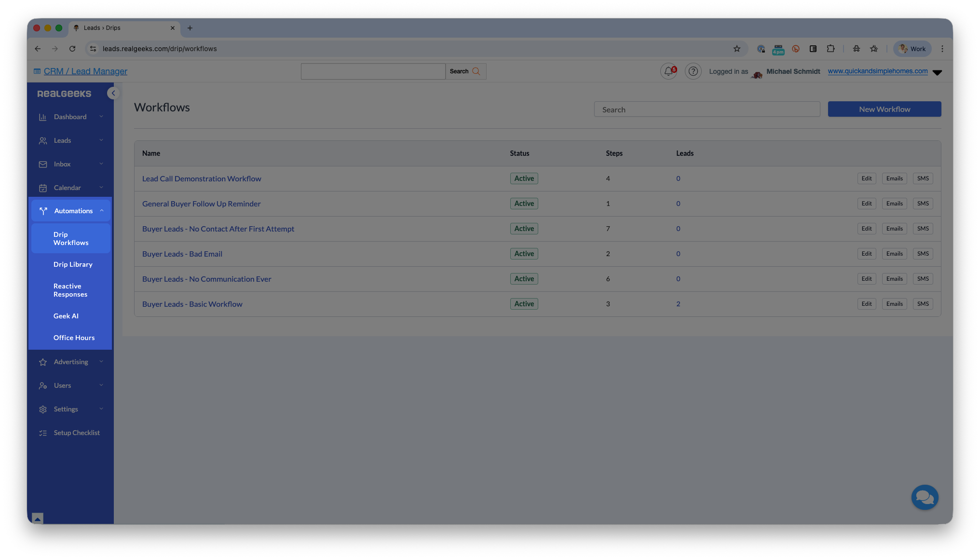This screenshot has width=980, height=560.
Task: Click the New Workflow button
Action: pos(884,109)
